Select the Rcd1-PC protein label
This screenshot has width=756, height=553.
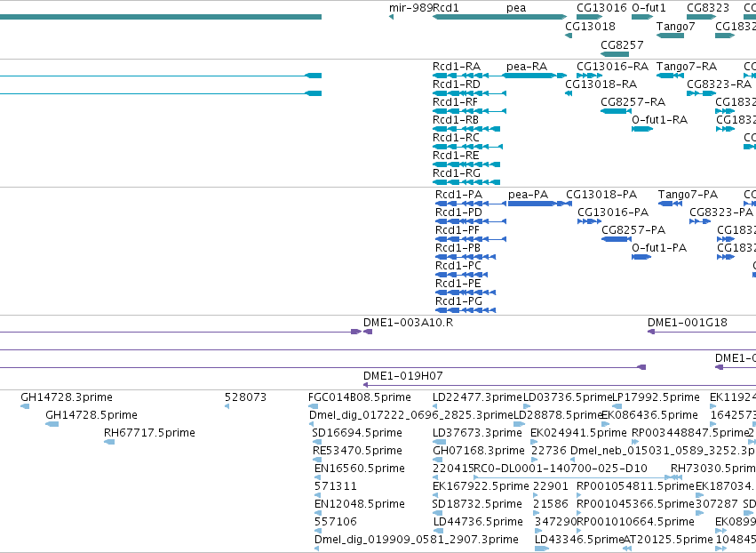(x=458, y=266)
